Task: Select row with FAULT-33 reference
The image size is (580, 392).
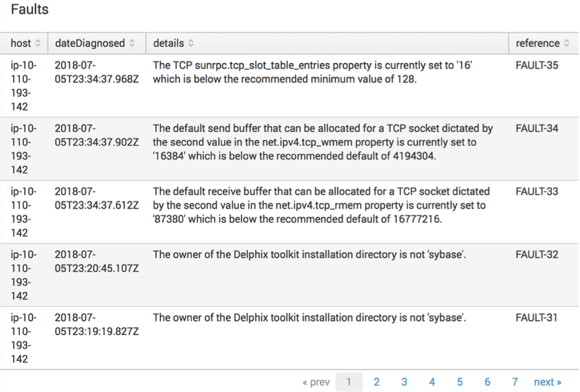Action: (x=537, y=191)
